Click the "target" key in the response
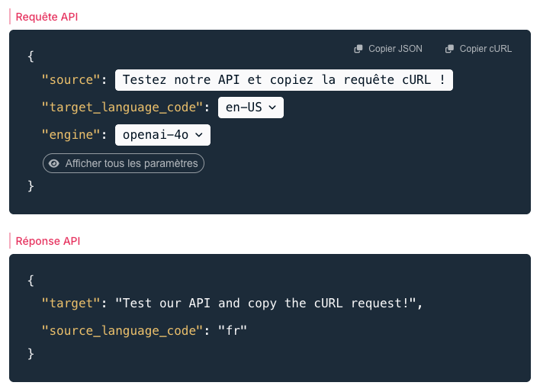The image size is (540, 392). 71,304
